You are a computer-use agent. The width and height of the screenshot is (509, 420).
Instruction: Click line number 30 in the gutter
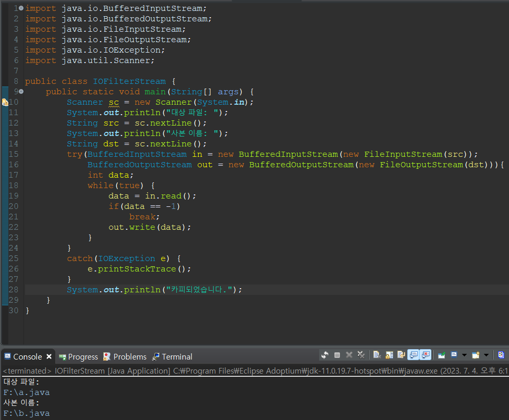pyautogui.click(x=14, y=311)
